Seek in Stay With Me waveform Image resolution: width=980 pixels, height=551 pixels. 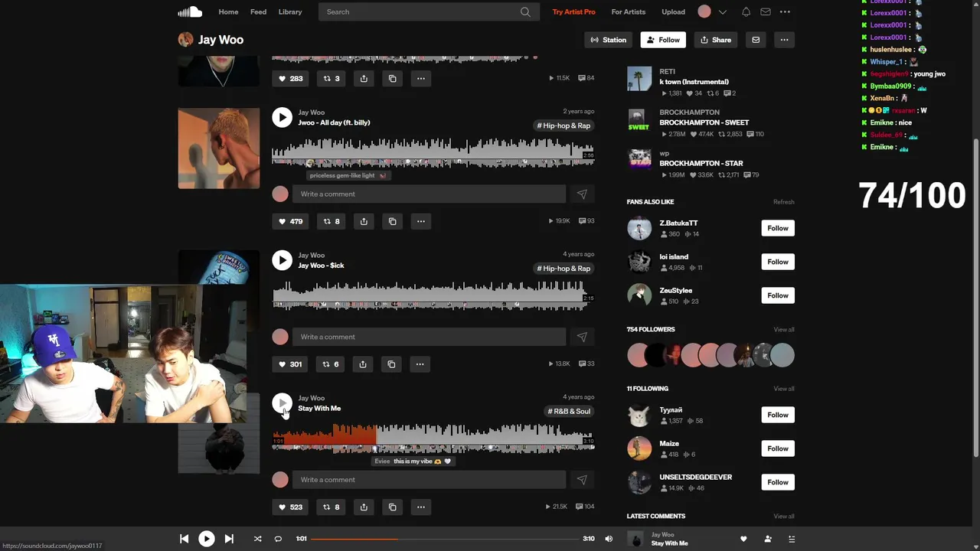tap(433, 438)
